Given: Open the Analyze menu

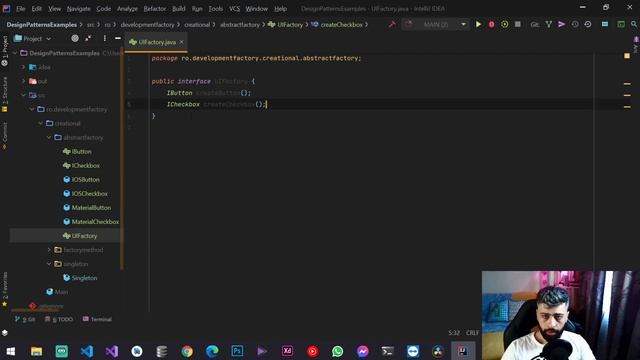Looking at the screenshot, I should click(x=127, y=9).
